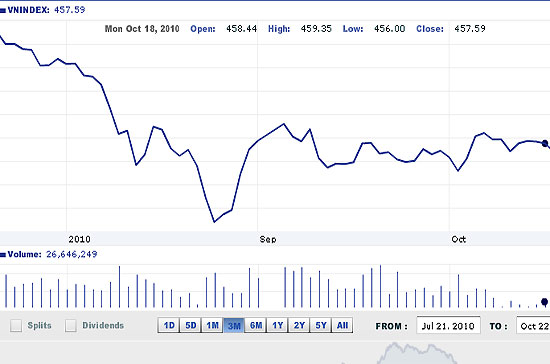Click the highlighted 3M range button
Viewport: 550px width, 364px height.
tap(234, 325)
